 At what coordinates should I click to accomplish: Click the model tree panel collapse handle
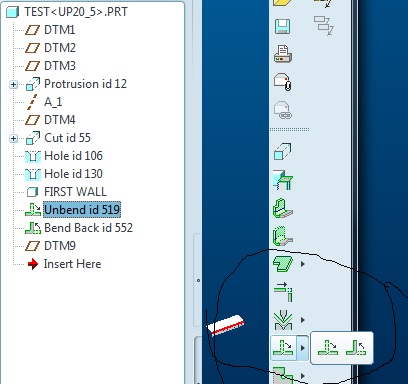coord(198,280)
